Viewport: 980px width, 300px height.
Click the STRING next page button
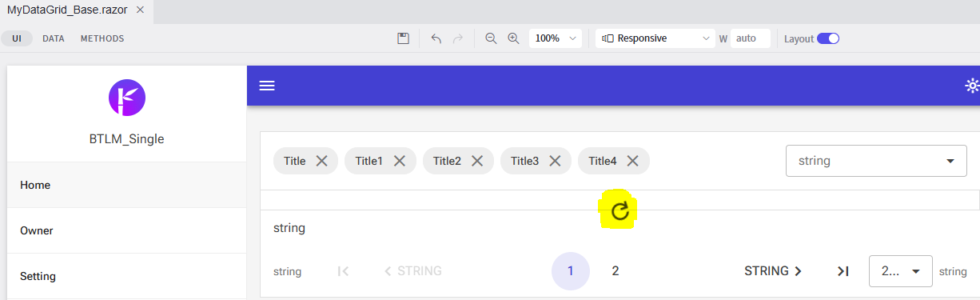point(773,271)
